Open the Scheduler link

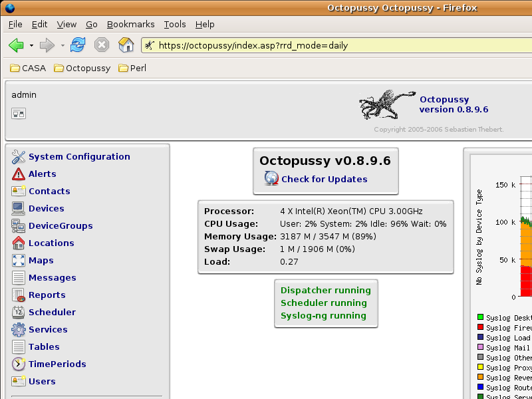click(x=53, y=312)
